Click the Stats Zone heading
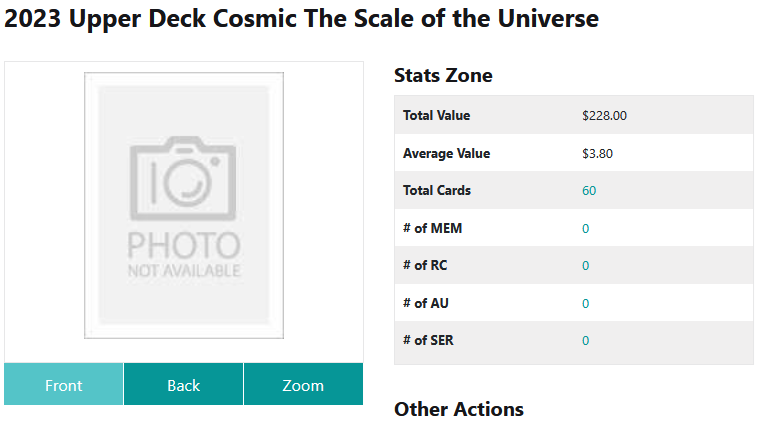 point(443,75)
